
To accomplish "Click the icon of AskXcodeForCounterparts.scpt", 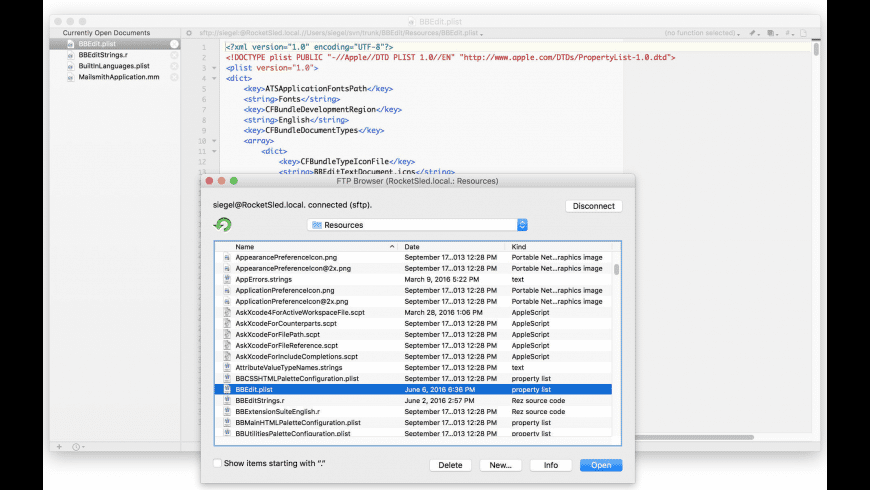I will click(227, 324).
